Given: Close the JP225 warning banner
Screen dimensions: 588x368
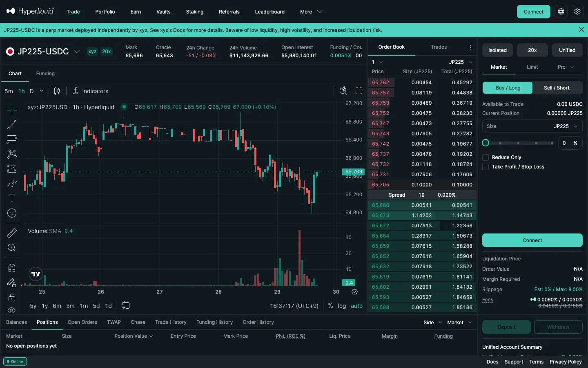Looking at the screenshot, I should 581,30.
